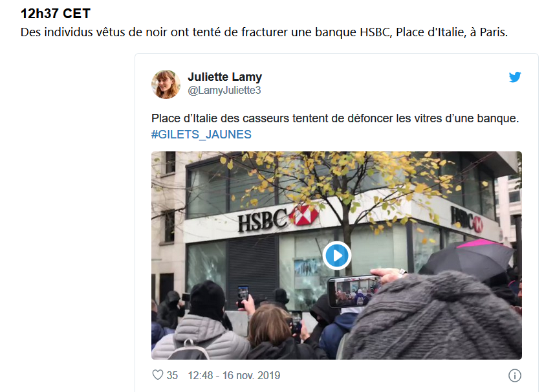Click the raised smartphone in the video frame

(x=353, y=291)
